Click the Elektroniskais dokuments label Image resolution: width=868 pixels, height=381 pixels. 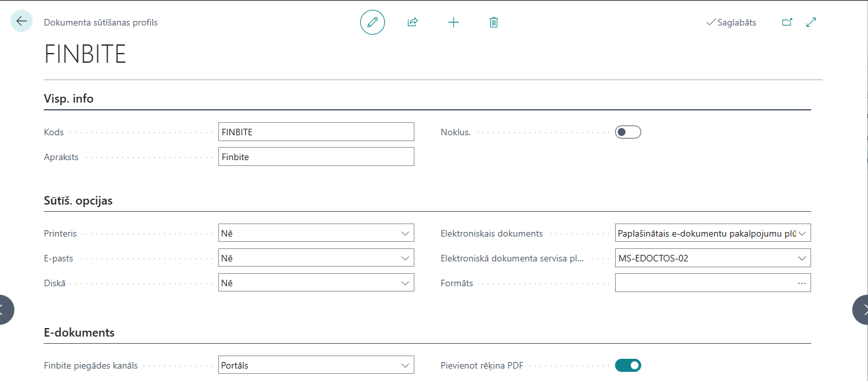(492, 233)
